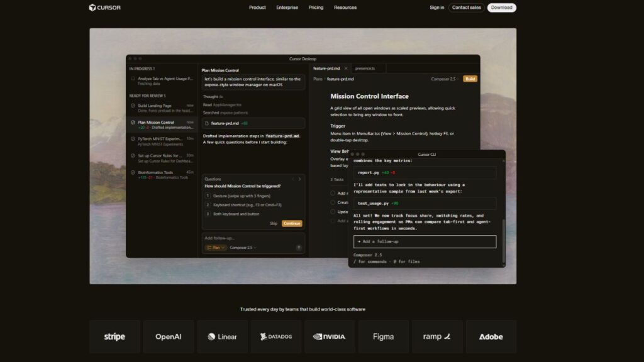
Task: Open the Enterprise menu
Action: click(287, 8)
